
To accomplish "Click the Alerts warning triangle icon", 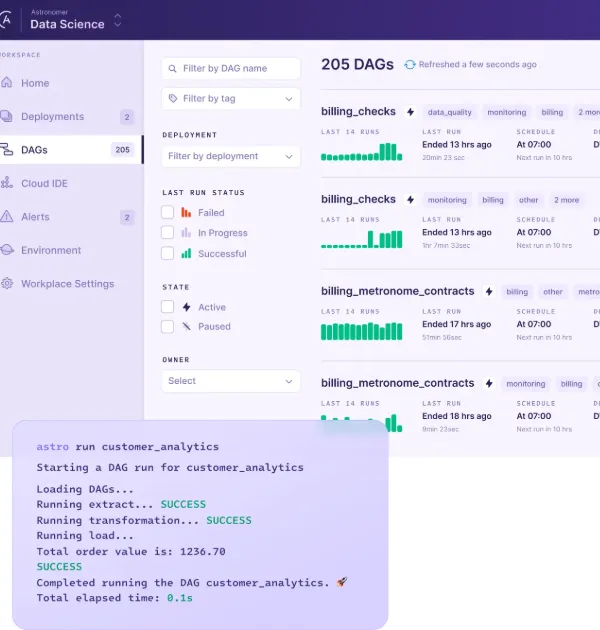I will point(6,216).
